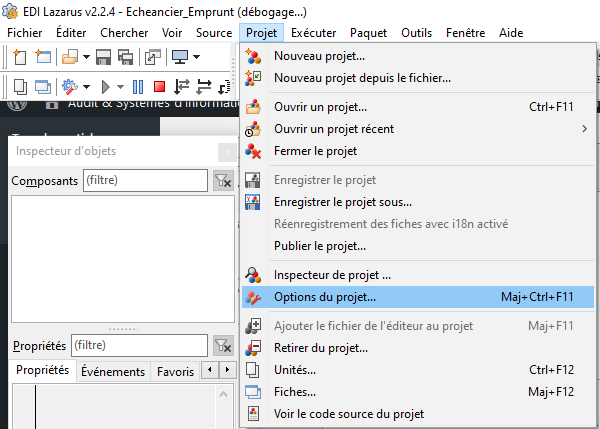Choose Publier le projet...
This screenshot has width=600, height=429.
[418, 246]
